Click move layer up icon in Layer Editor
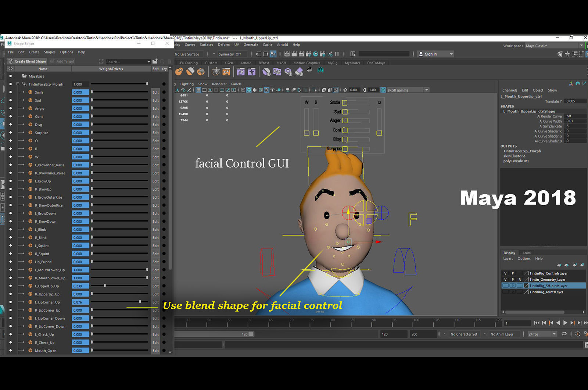This screenshot has height=390, width=588. [x=559, y=265]
